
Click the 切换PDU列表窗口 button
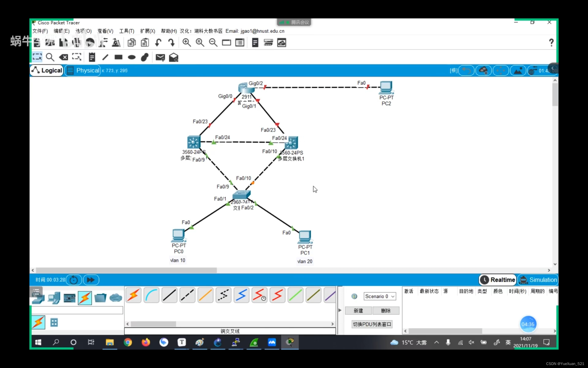[x=372, y=325]
